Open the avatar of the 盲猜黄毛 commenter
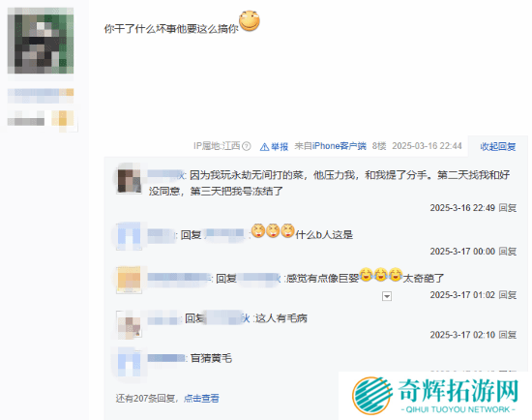 tap(129, 364)
